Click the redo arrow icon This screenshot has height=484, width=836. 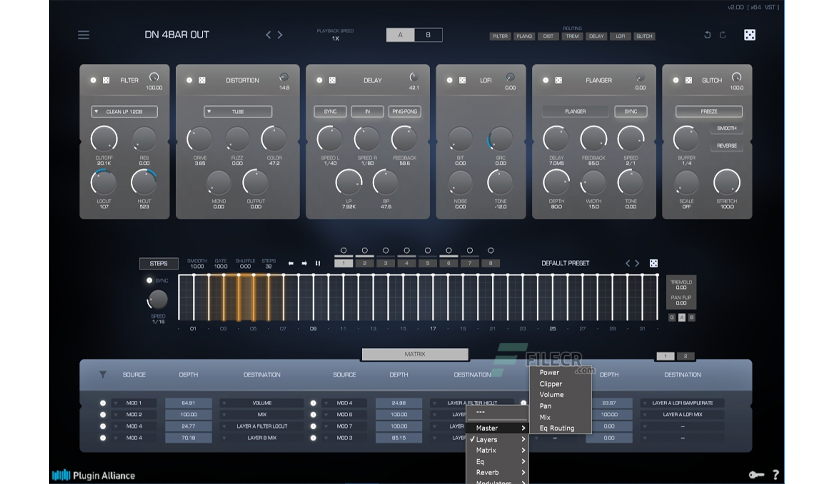(723, 35)
